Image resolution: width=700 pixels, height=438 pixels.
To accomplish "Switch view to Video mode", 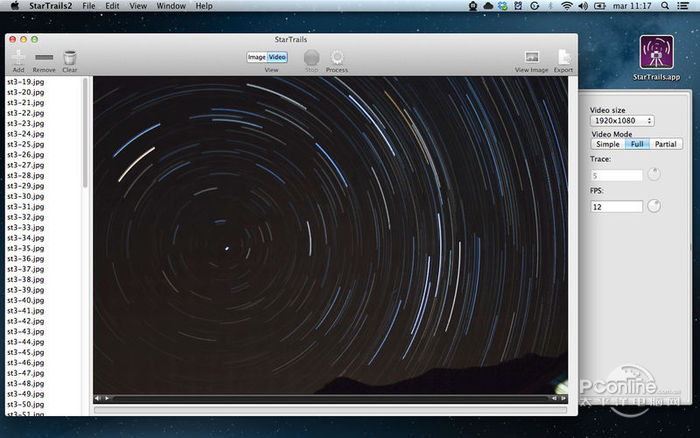I will point(277,57).
